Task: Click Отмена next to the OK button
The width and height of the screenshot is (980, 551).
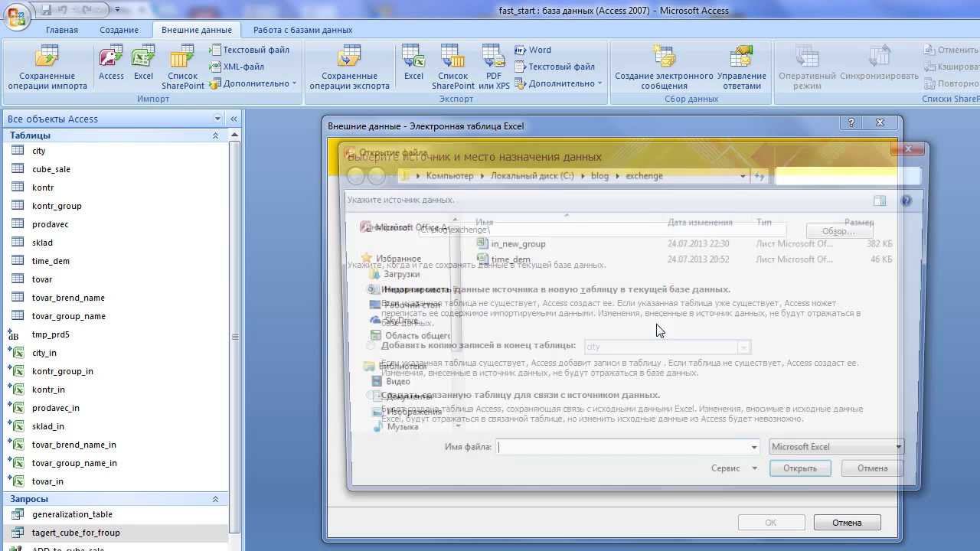Action: (x=847, y=523)
